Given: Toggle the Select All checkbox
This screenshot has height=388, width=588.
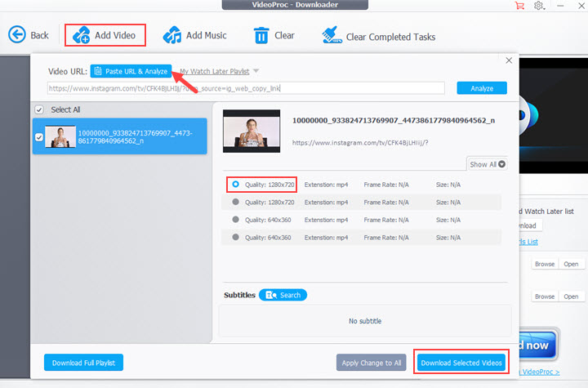Looking at the screenshot, I should (x=39, y=109).
